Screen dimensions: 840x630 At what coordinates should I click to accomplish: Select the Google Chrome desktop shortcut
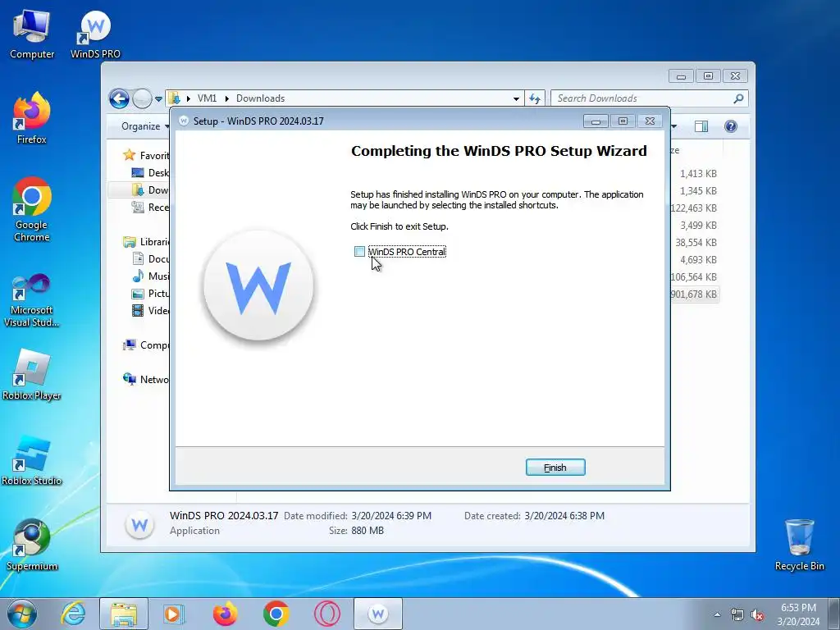[32, 210]
